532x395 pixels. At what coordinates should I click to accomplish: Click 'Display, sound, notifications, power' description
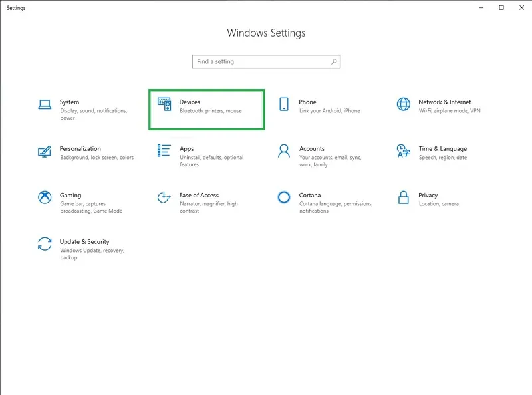[94, 114]
